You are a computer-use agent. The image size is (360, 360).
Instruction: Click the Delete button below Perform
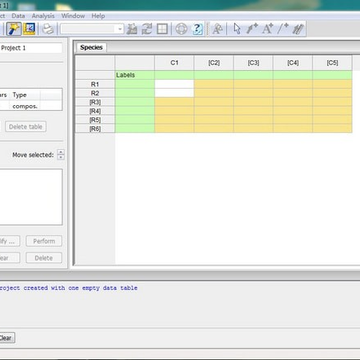[44, 258]
